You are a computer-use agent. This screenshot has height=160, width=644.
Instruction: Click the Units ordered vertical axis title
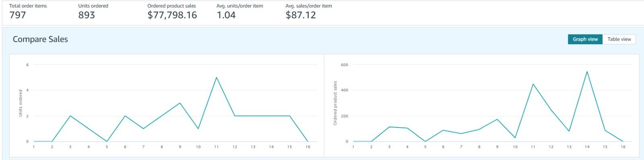tap(21, 103)
